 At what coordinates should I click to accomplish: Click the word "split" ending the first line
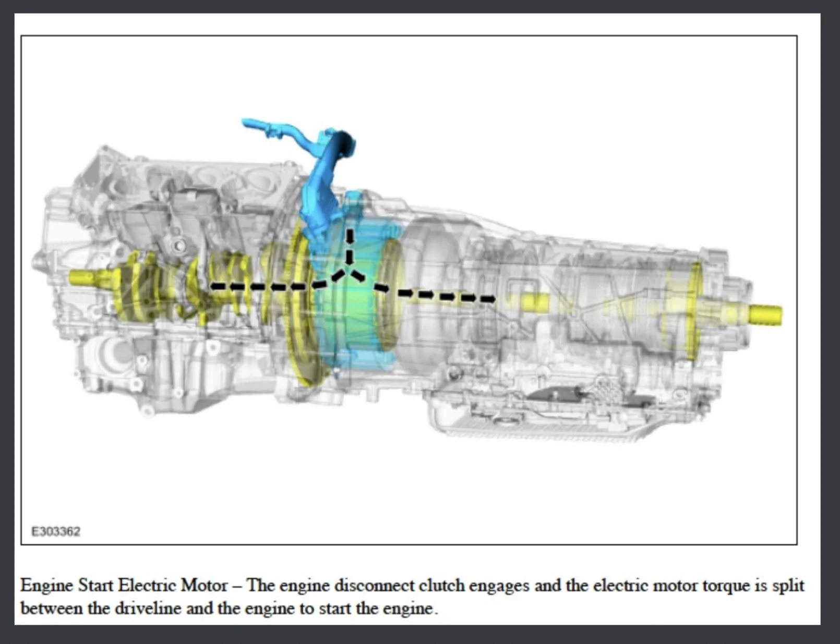[x=788, y=586]
